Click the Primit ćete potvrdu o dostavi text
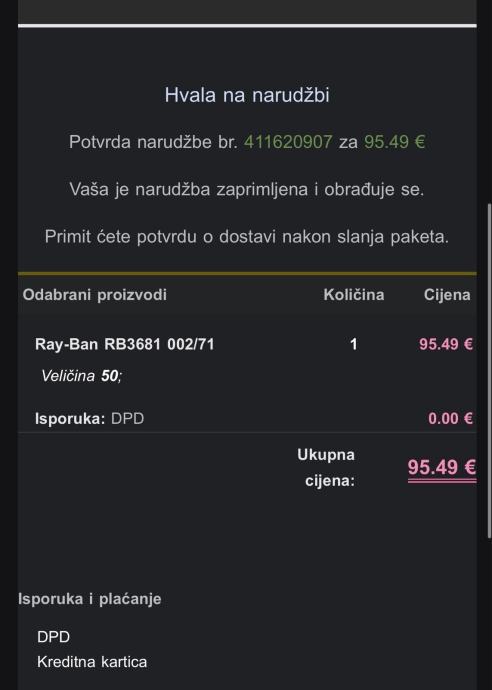 [x=247, y=237]
